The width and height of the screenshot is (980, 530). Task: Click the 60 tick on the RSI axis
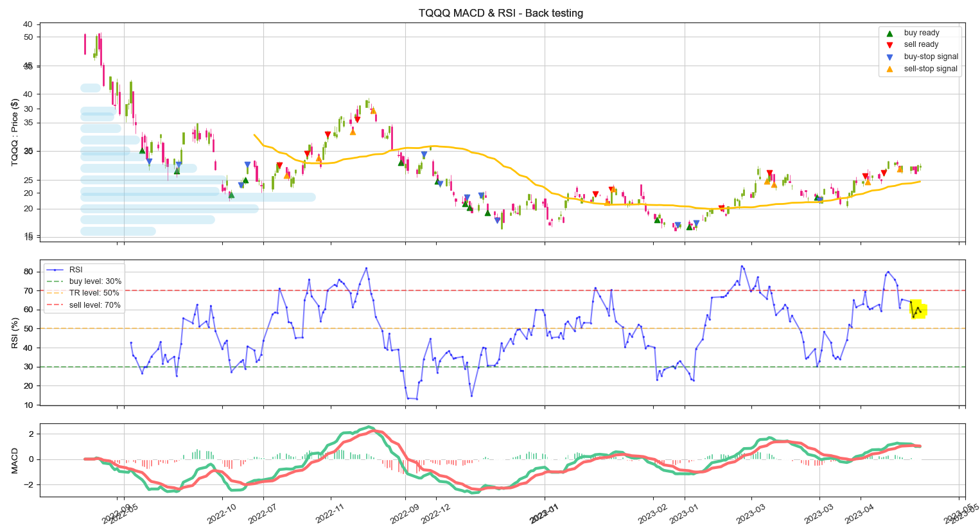click(28, 310)
